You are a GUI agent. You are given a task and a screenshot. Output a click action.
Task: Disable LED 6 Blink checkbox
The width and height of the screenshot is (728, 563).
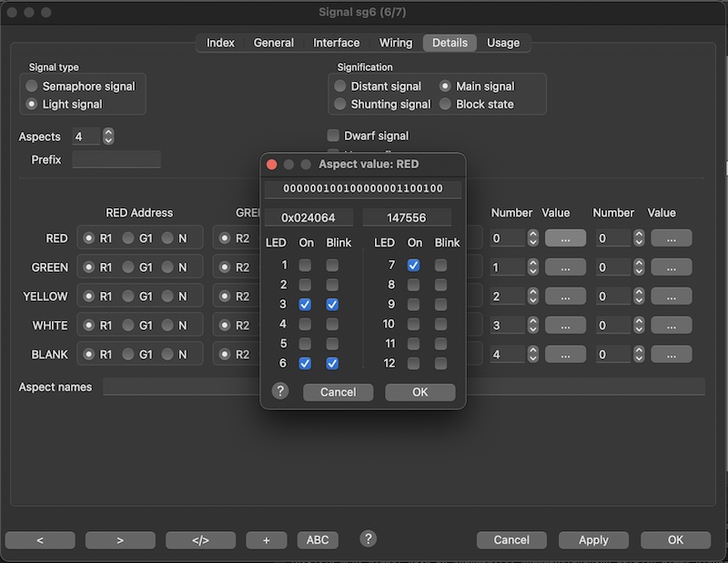[x=332, y=363]
